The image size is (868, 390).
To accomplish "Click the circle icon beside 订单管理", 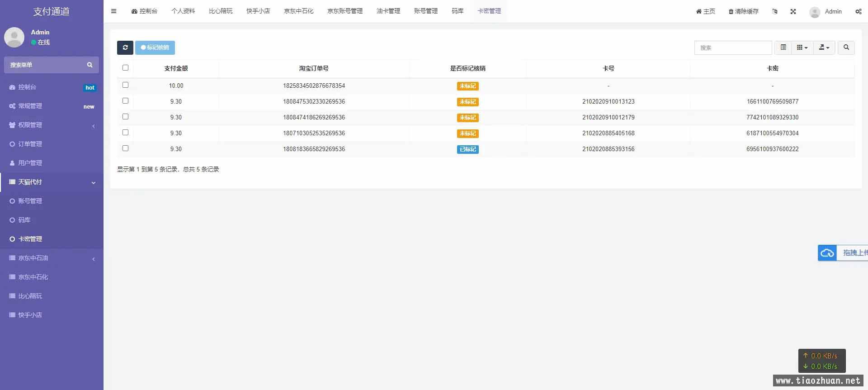I will pos(12,144).
